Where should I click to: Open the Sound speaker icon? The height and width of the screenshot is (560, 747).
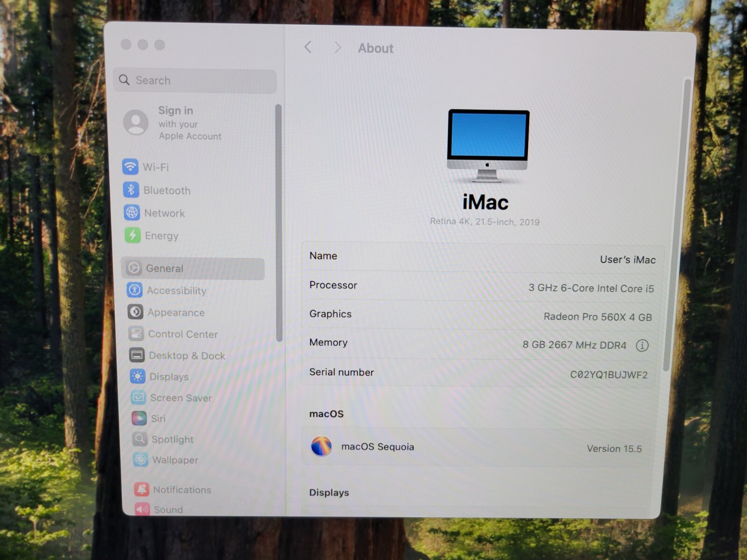142,509
